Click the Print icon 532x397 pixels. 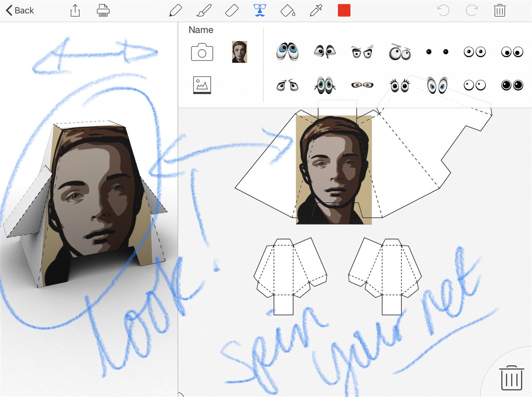pyautogui.click(x=103, y=10)
